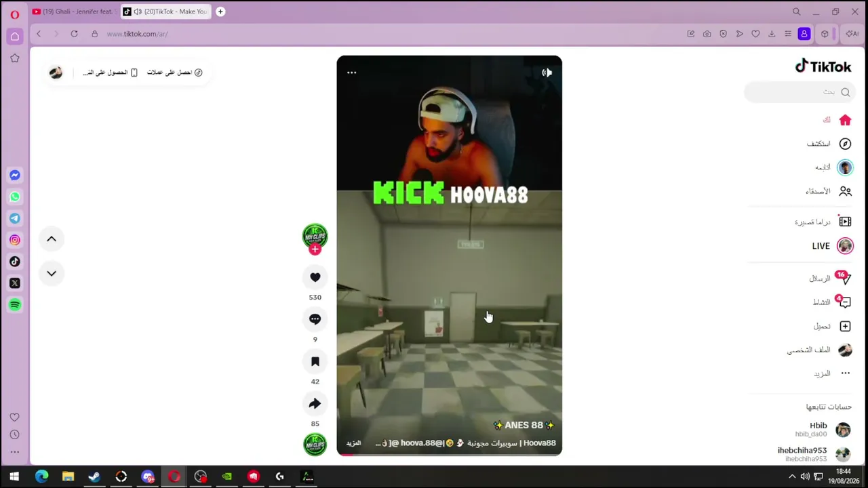Click the address bar URL www.tiktok.com/ar/
This screenshot has width=868, height=488.
coord(138,34)
